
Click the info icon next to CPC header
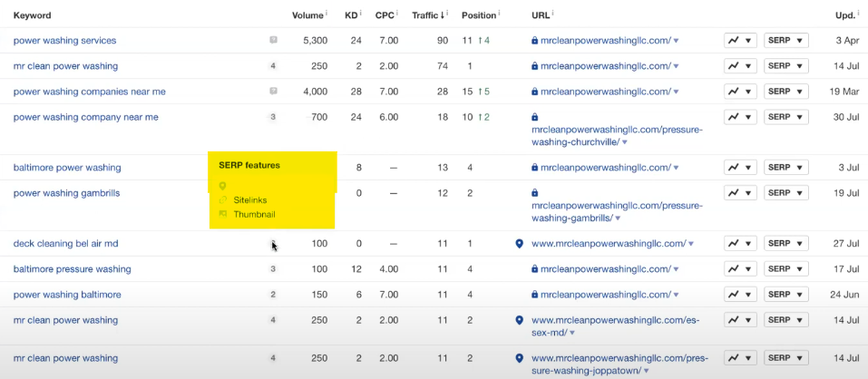point(397,14)
